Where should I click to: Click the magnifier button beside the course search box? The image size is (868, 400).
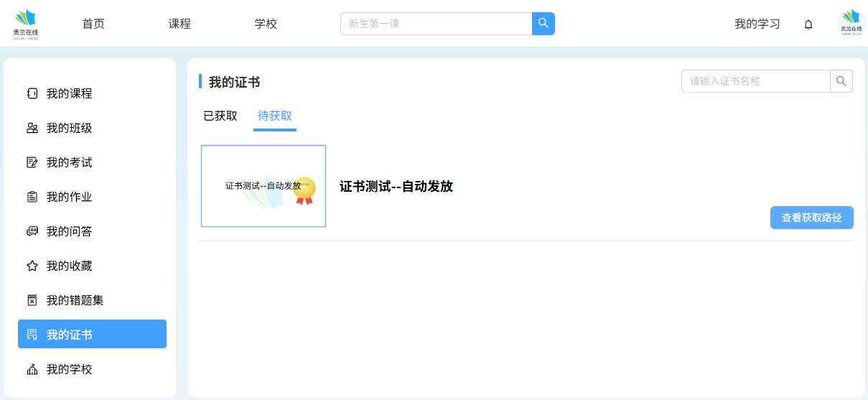coord(543,24)
